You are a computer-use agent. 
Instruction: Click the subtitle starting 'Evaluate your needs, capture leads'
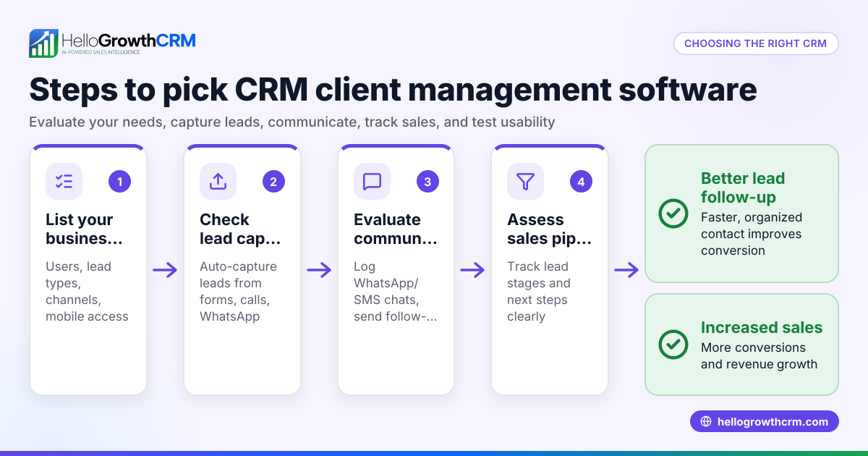click(292, 122)
